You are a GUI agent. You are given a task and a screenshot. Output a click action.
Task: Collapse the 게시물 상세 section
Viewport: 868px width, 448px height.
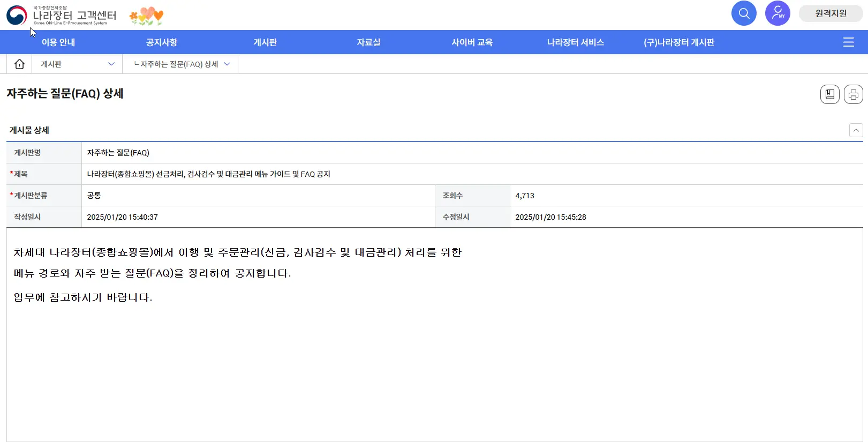point(856,130)
